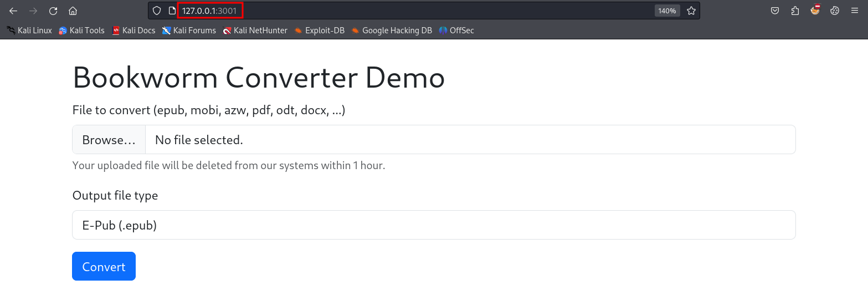Go to the browser home page

coord(73,11)
